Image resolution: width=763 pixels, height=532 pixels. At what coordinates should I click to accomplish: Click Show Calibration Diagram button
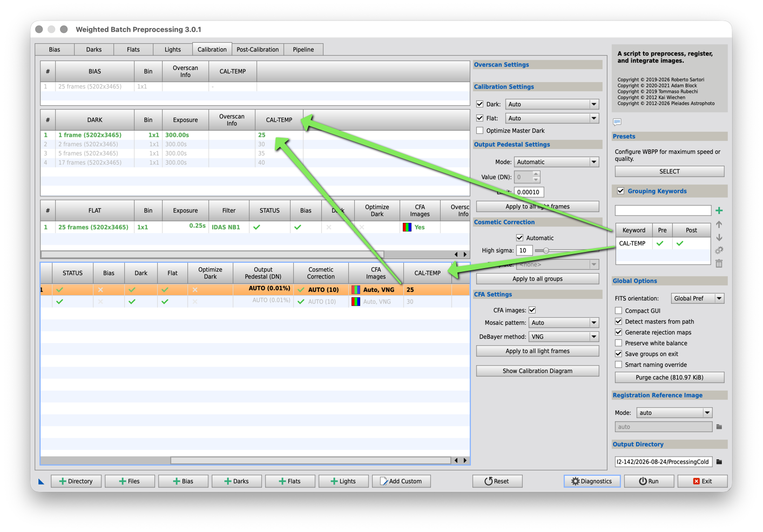[x=537, y=371]
